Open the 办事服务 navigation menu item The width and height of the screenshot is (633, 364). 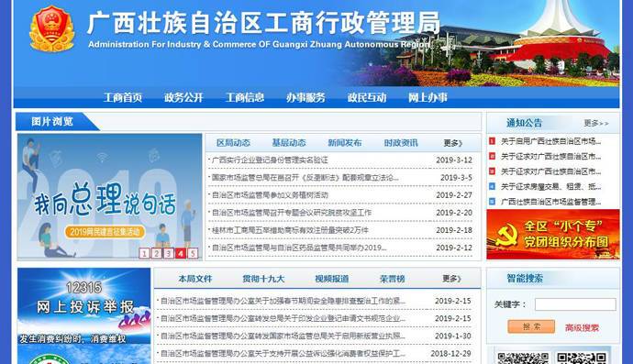305,97
